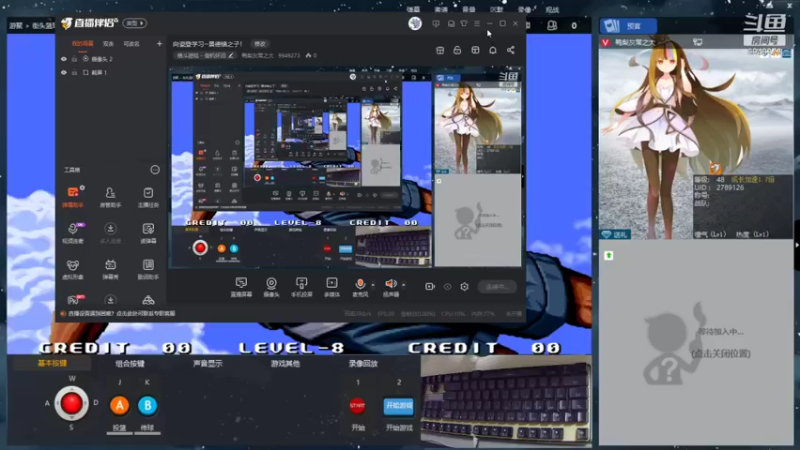Image resolution: width=800 pixels, height=450 pixels.
Task: Click the keyboard webcam thumbnail
Action: [506, 401]
